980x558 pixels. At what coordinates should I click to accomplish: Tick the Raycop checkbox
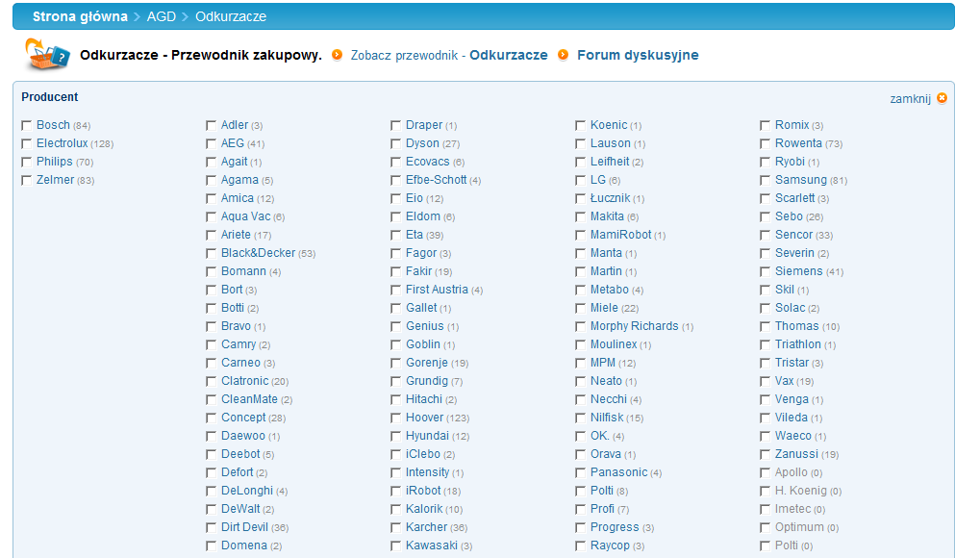580,545
